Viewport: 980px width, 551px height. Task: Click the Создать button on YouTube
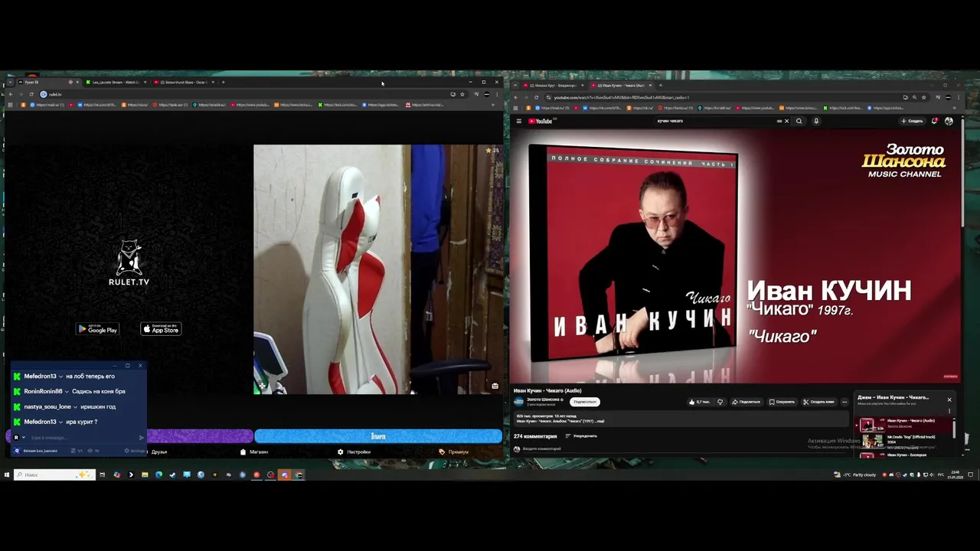913,121
